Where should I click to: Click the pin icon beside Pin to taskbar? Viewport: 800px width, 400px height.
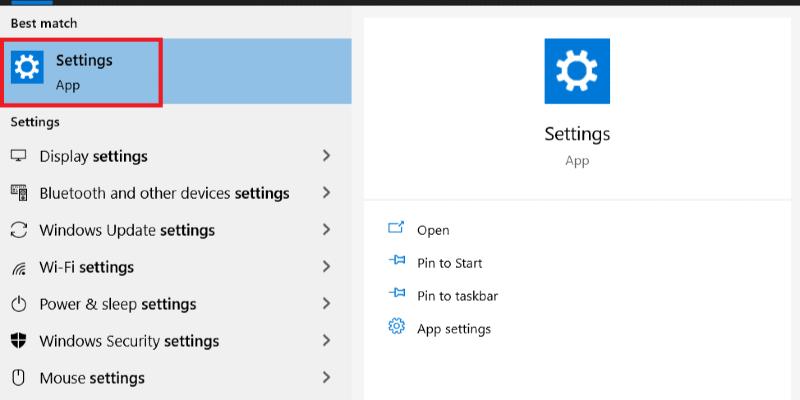pyautogui.click(x=396, y=293)
